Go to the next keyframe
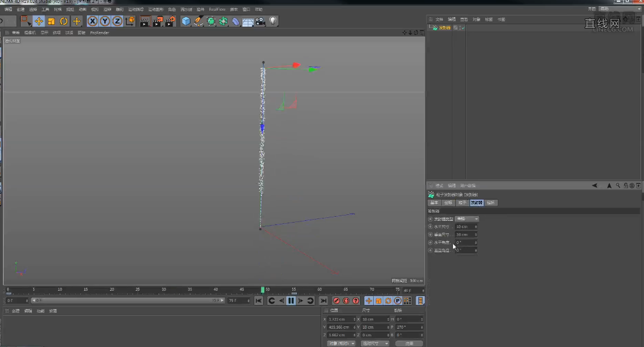This screenshot has height=347, width=644. [310, 301]
